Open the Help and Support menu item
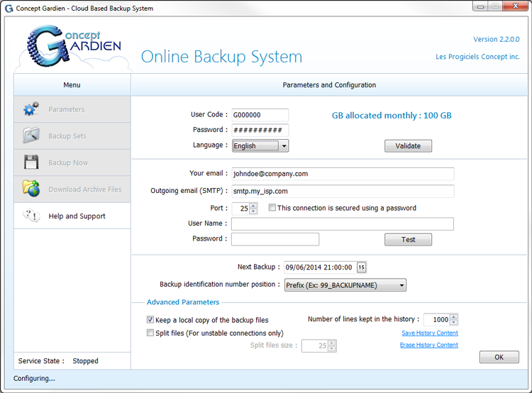The width and height of the screenshot is (532, 393). [77, 216]
